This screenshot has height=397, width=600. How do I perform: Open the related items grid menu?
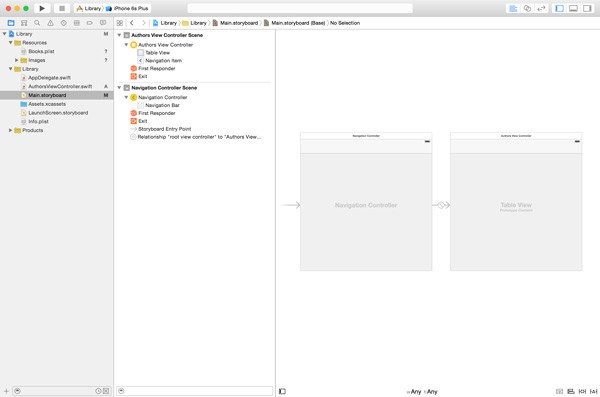click(120, 23)
